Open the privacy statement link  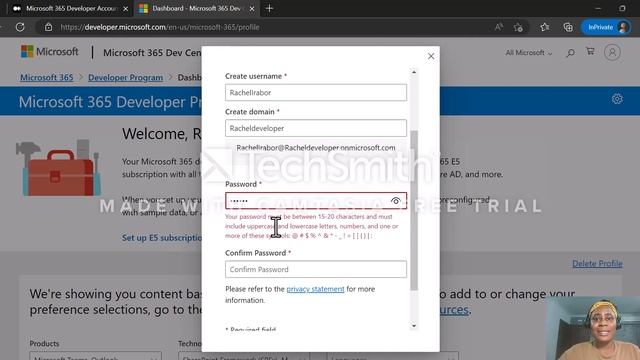point(315,289)
